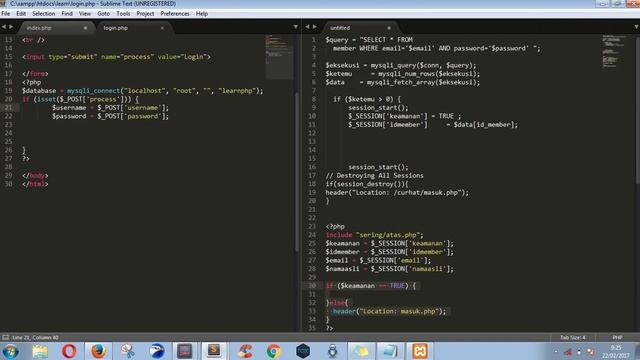Open the Help menu
The width and height of the screenshot is (640, 360).
point(202,13)
